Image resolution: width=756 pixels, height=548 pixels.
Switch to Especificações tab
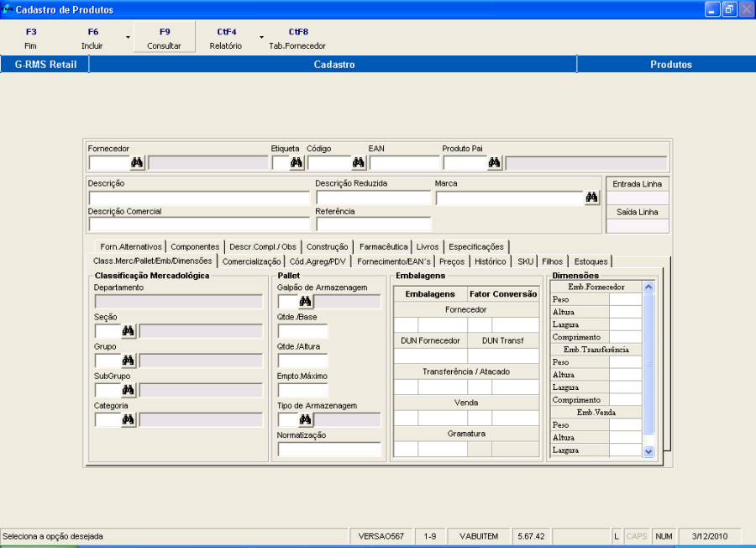pyautogui.click(x=476, y=247)
